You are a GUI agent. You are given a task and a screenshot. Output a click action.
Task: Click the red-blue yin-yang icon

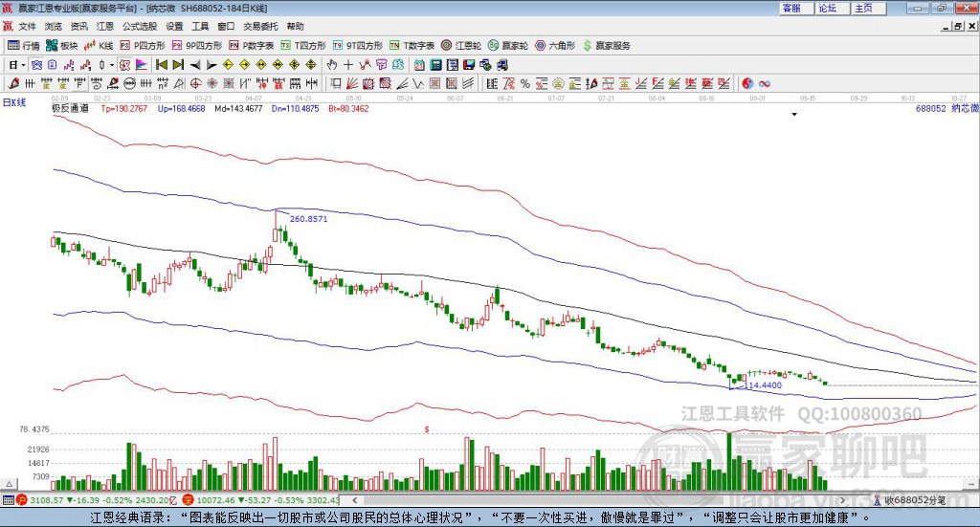tap(746, 83)
